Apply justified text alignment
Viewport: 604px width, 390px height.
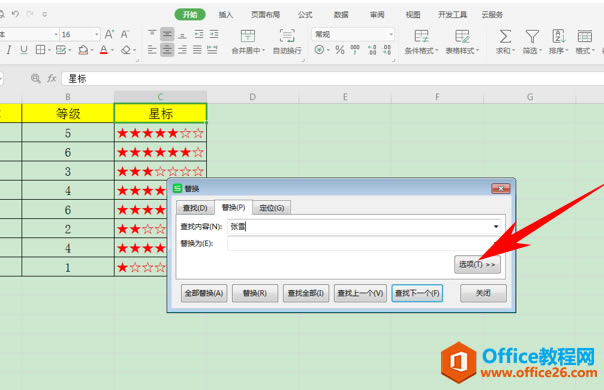[x=197, y=50]
